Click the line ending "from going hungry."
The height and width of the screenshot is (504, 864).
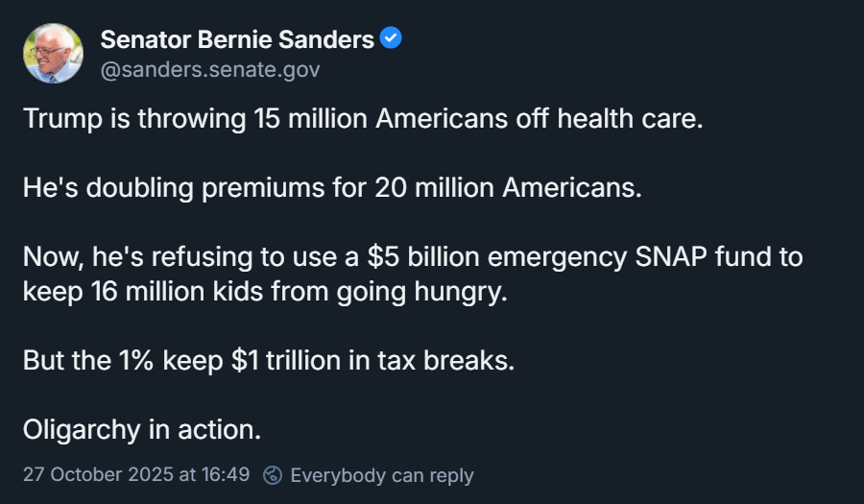coord(264,292)
